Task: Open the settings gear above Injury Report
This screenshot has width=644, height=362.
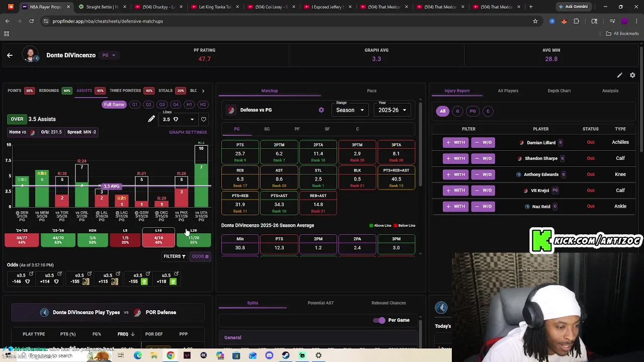Action: (632, 75)
